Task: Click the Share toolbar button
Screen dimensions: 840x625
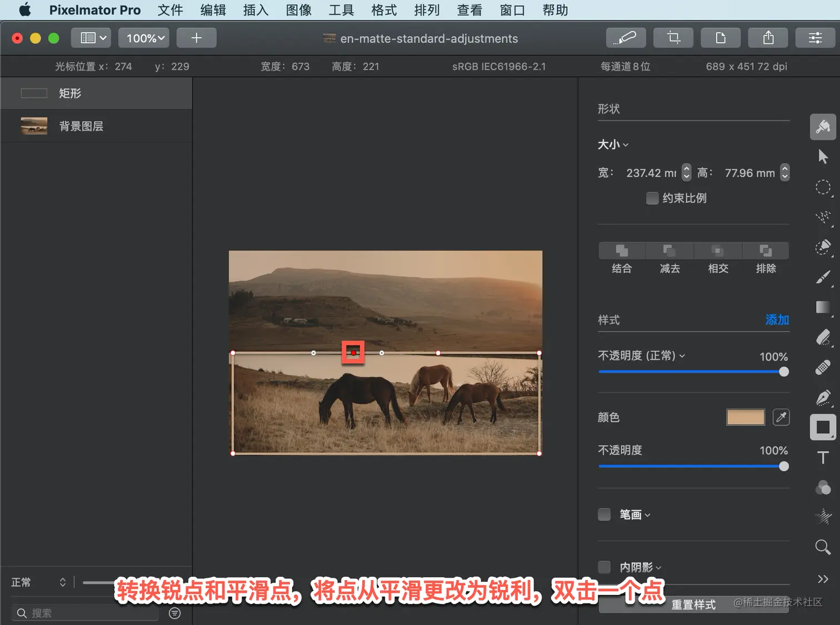Action: (x=768, y=38)
